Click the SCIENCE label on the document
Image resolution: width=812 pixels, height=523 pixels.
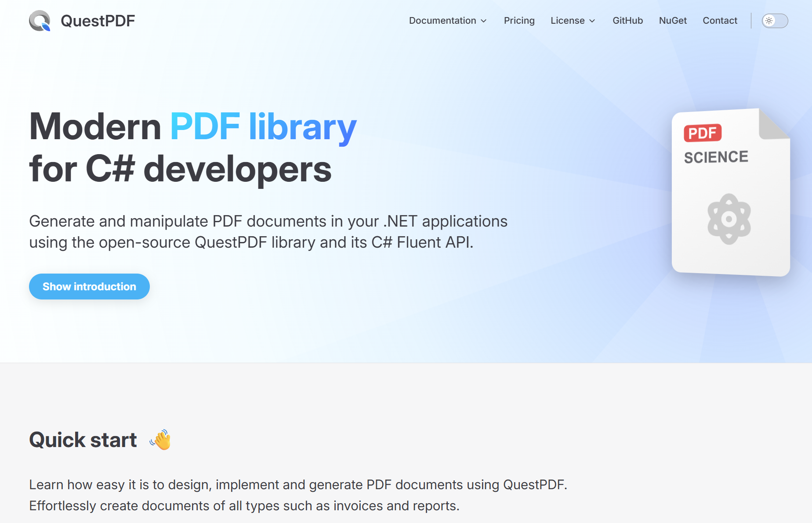[716, 157]
